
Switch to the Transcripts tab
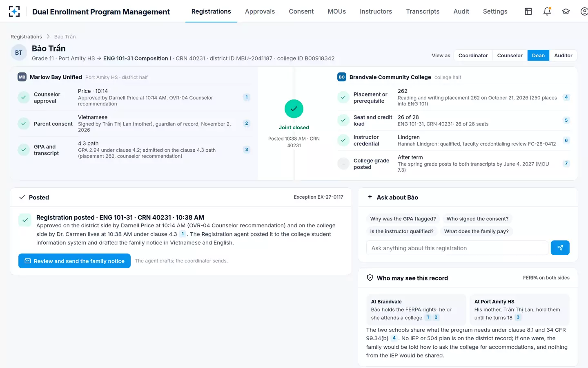(423, 11)
